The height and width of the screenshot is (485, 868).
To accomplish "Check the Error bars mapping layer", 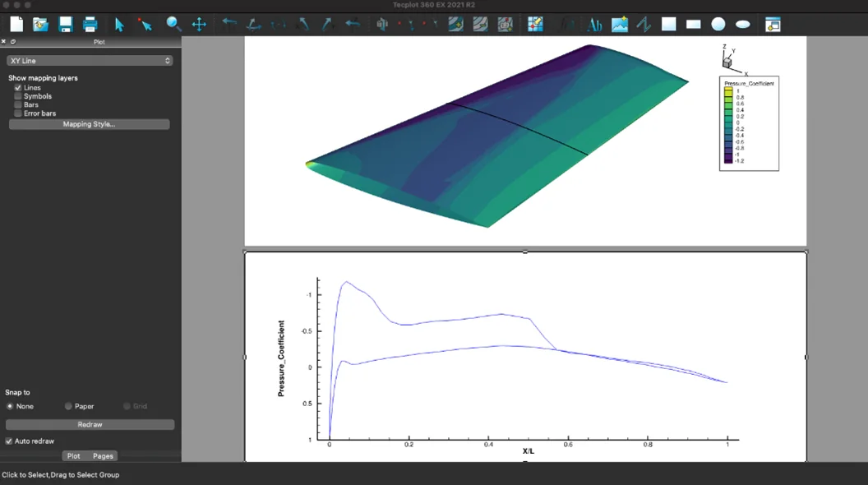I will [x=18, y=113].
